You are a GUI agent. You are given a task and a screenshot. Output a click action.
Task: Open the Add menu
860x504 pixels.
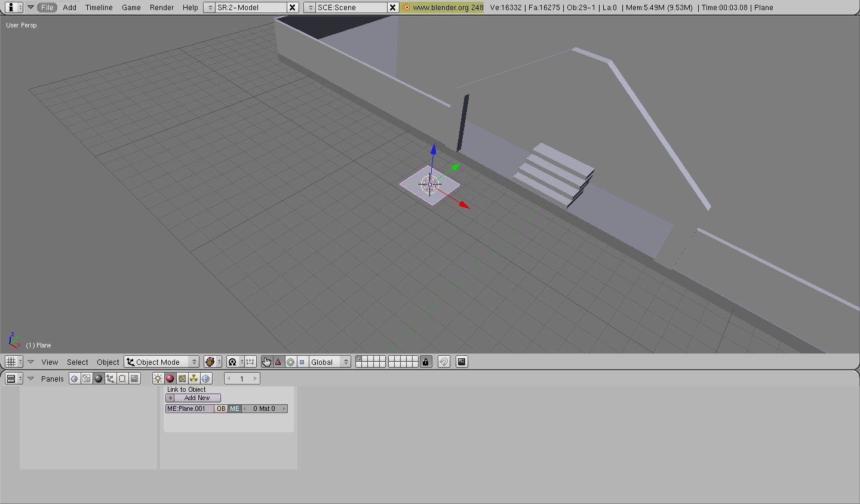69,7
